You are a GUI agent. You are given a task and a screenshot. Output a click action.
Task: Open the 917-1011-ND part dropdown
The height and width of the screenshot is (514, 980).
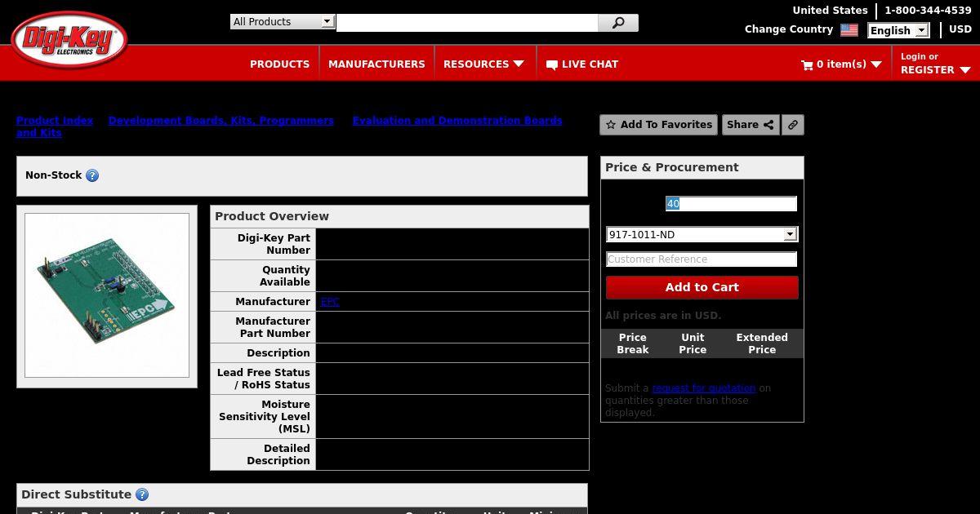pos(702,234)
